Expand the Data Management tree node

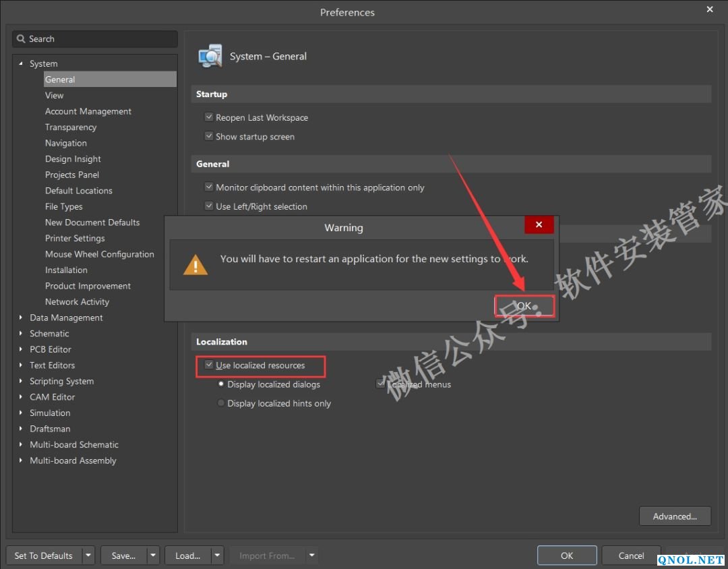point(21,318)
